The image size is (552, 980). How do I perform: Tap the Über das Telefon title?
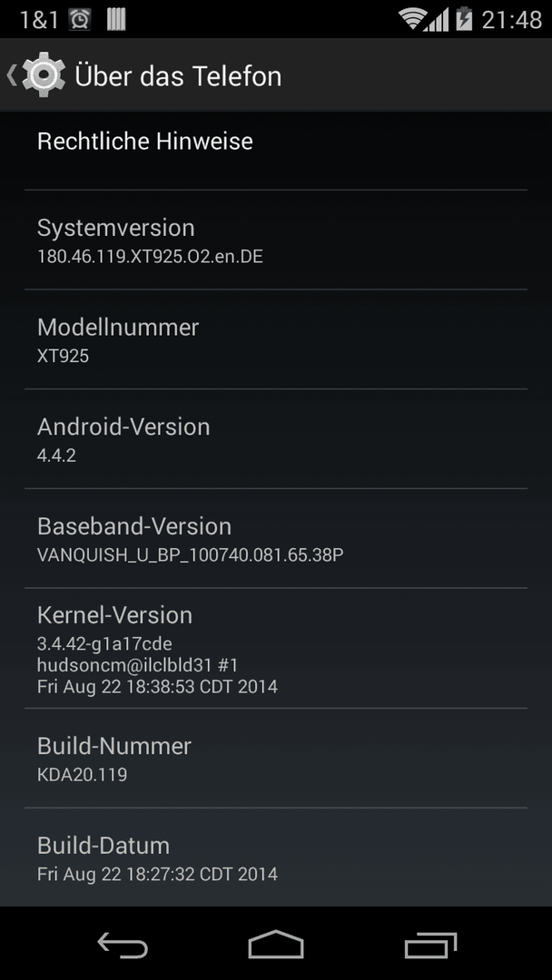pos(178,75)
